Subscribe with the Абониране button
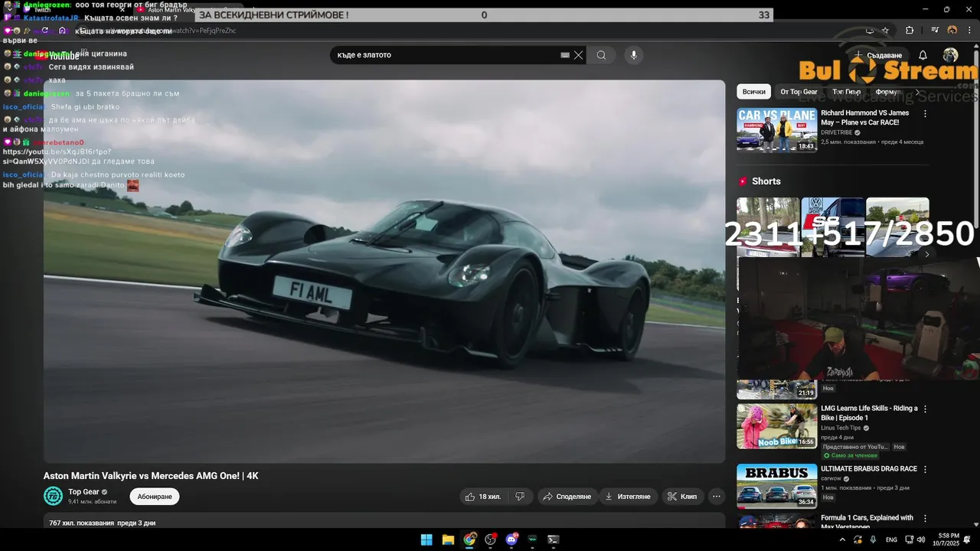Viewport: 980px width, 551px height. tap(155, 497)
